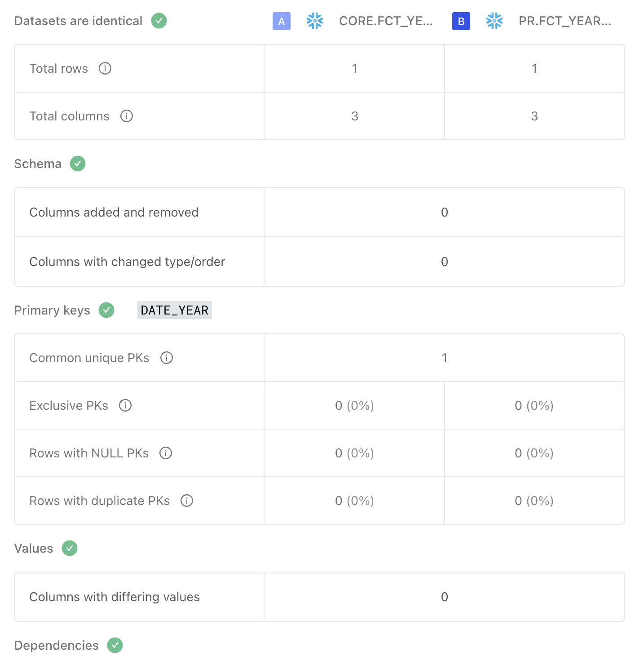Click the green checkmark next to Values
This screenshot has width=644, height=656.
[70, 548]
